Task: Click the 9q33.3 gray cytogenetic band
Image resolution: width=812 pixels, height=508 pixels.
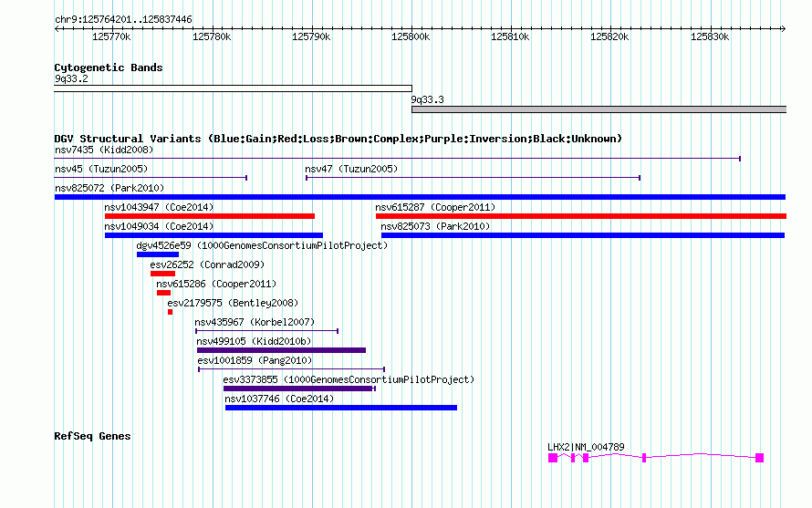Action: click(x=599, y=109)
